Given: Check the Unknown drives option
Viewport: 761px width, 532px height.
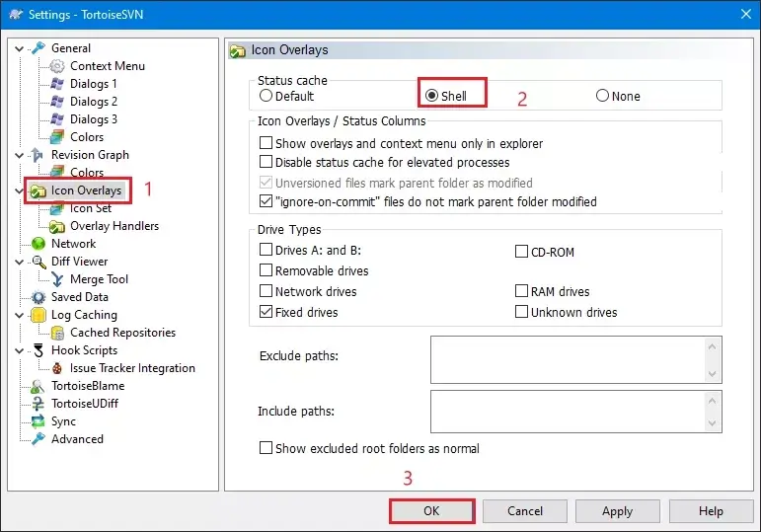Looking at the screenshot, I should click(521, 312).
